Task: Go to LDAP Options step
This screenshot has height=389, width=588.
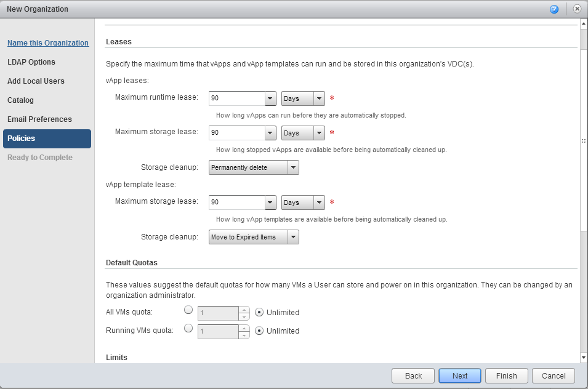Action: tap(31, 62)
